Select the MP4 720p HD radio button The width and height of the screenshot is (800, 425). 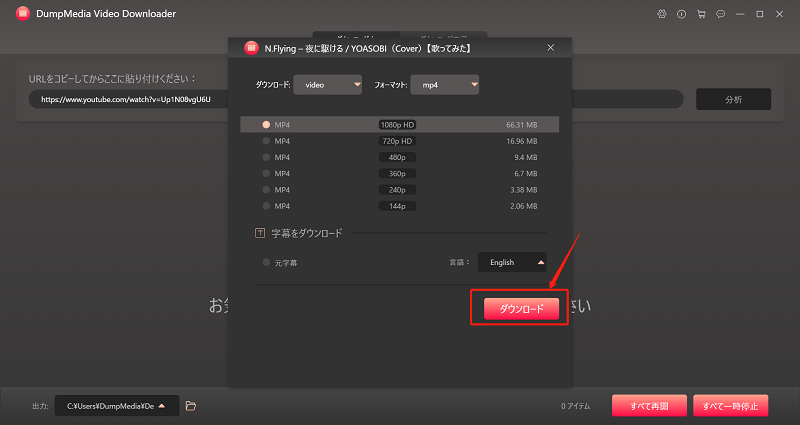[266, 141]
